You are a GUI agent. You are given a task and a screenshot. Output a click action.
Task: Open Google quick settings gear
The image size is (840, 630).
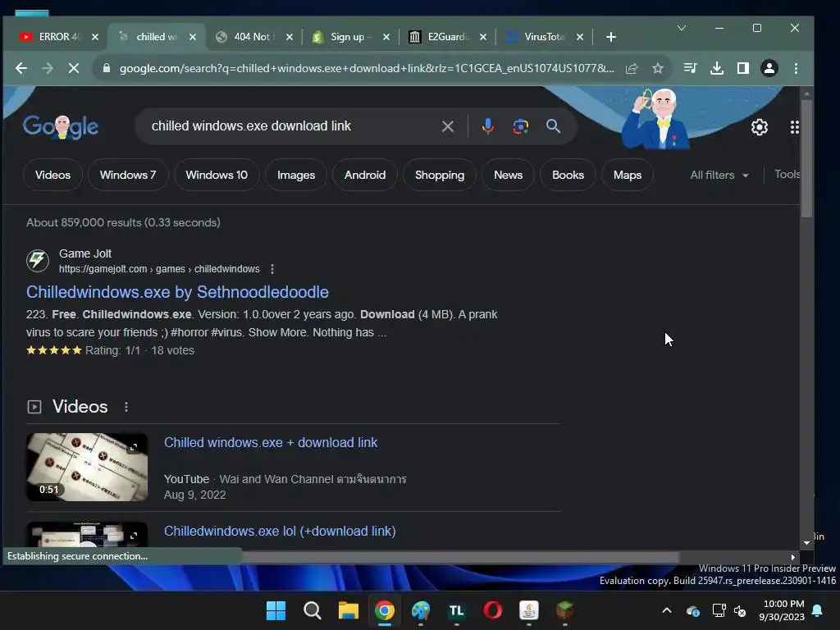pyautogui.click(x=759, y=127)
